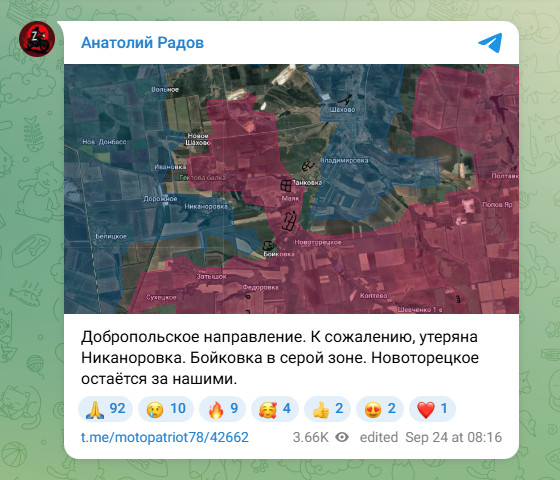Click the Никаноровка label on the map

(206, 206)
